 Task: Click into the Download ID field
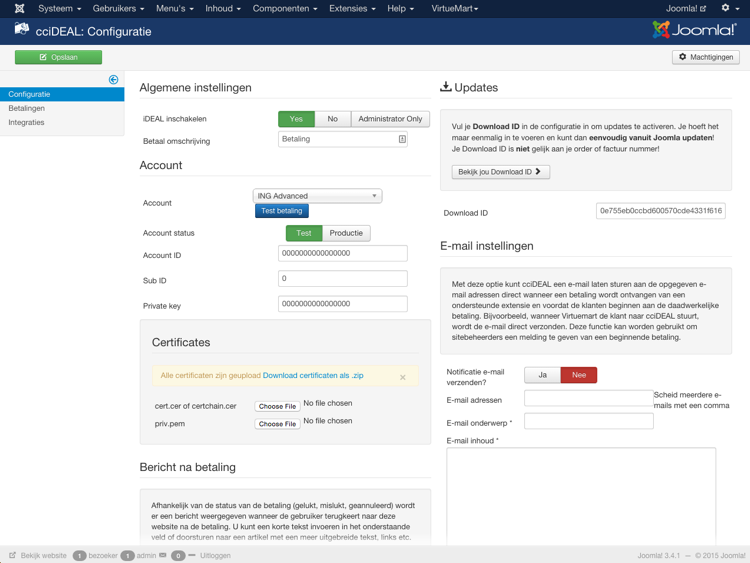660,212
